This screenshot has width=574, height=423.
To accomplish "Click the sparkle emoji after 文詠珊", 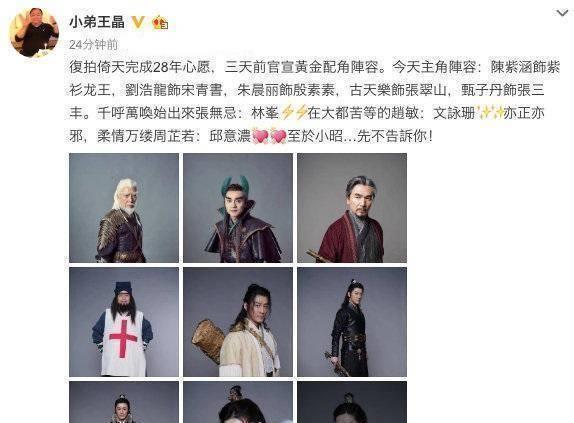I will coord(489,113).
